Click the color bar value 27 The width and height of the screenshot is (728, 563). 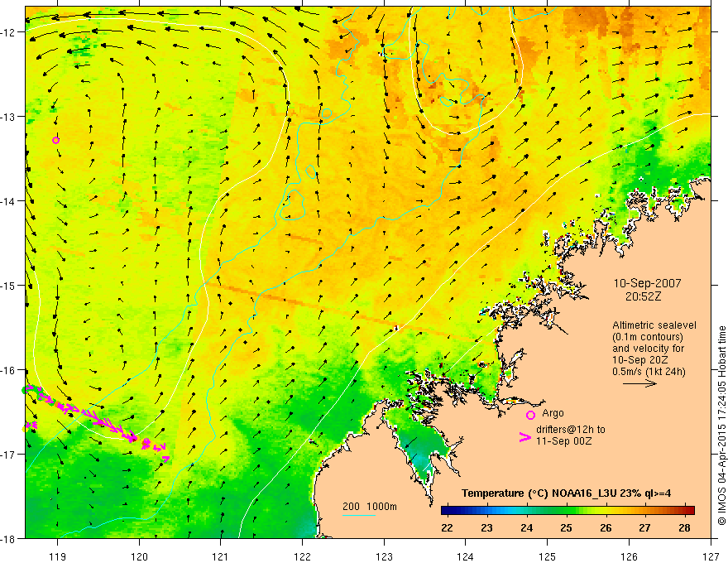(x=644, y=527)
